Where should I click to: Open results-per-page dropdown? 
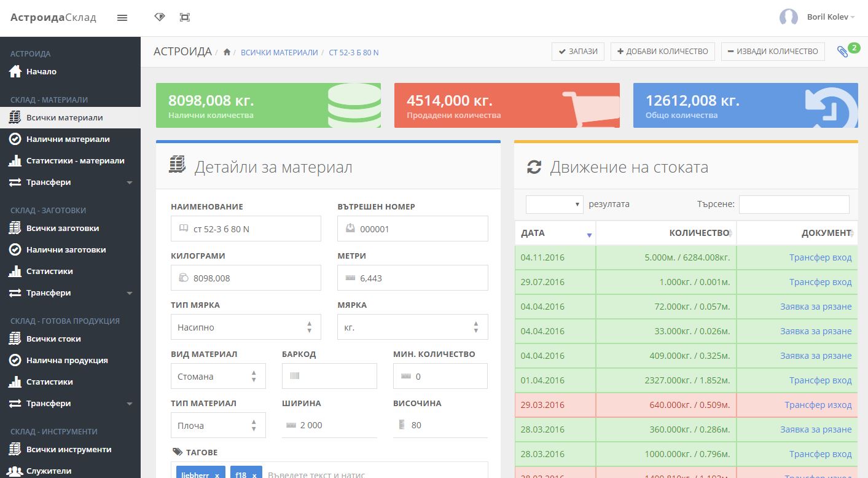click(555, 204)
